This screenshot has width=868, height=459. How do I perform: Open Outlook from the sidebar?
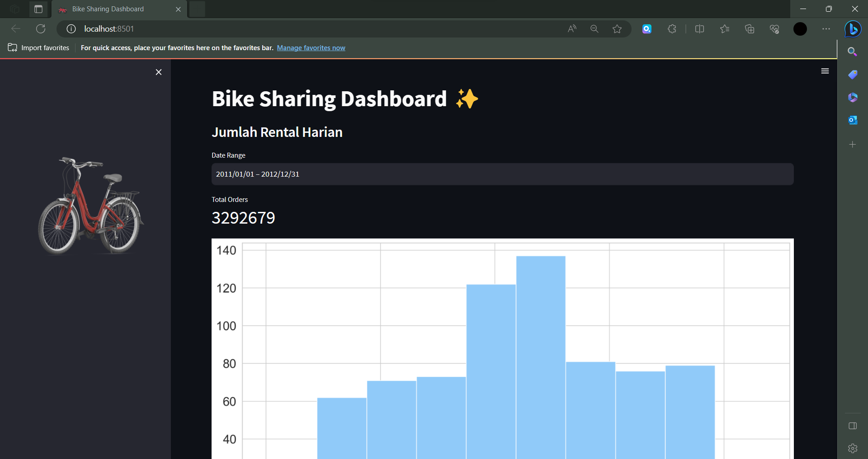pyautogui.click(x=853, y=120)
